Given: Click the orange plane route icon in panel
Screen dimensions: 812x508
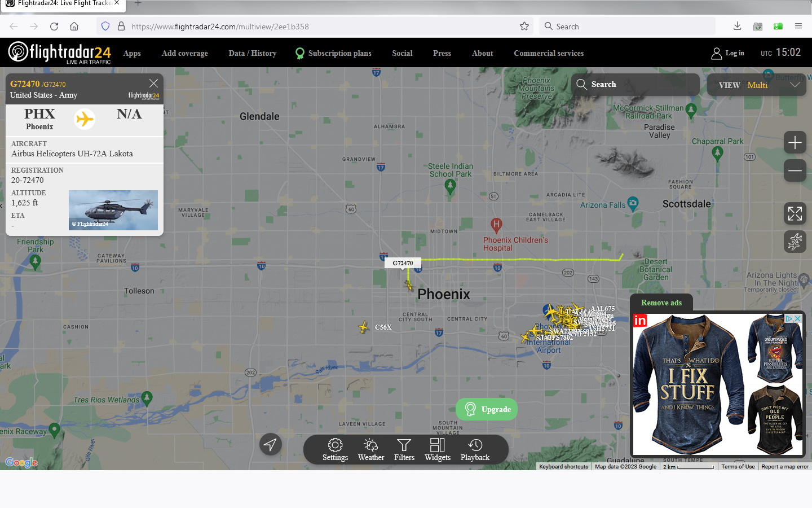Looking at the screenshot, I should click(x=85, y=119).
